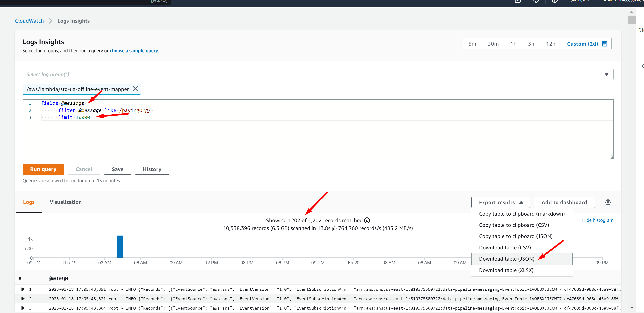Screen dimensions: 644x313
Task: Expand log record number 3
Action: 23,308
